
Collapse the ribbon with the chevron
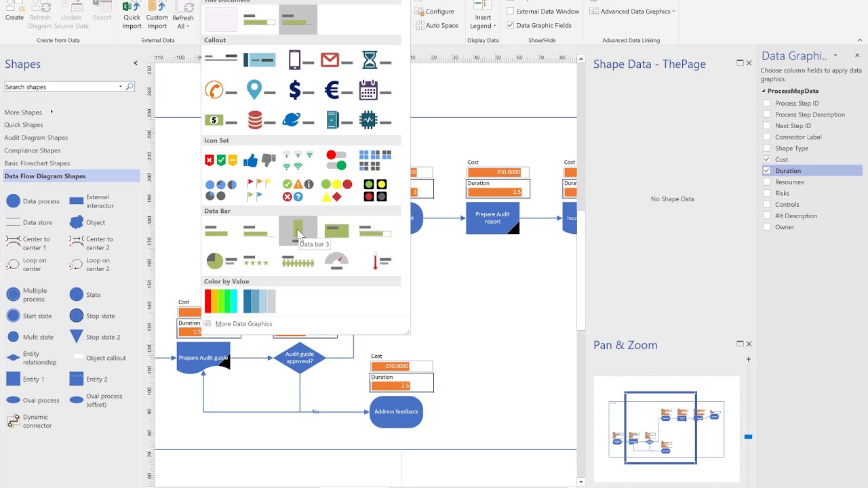pos(860,40)
